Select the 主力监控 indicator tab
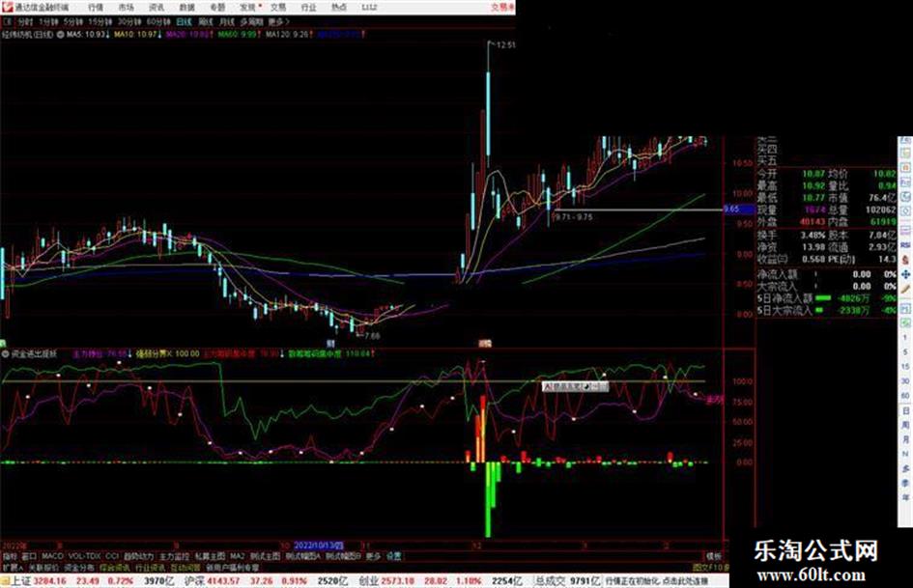Viewport: 913px width, 588px height. point(175,556)
